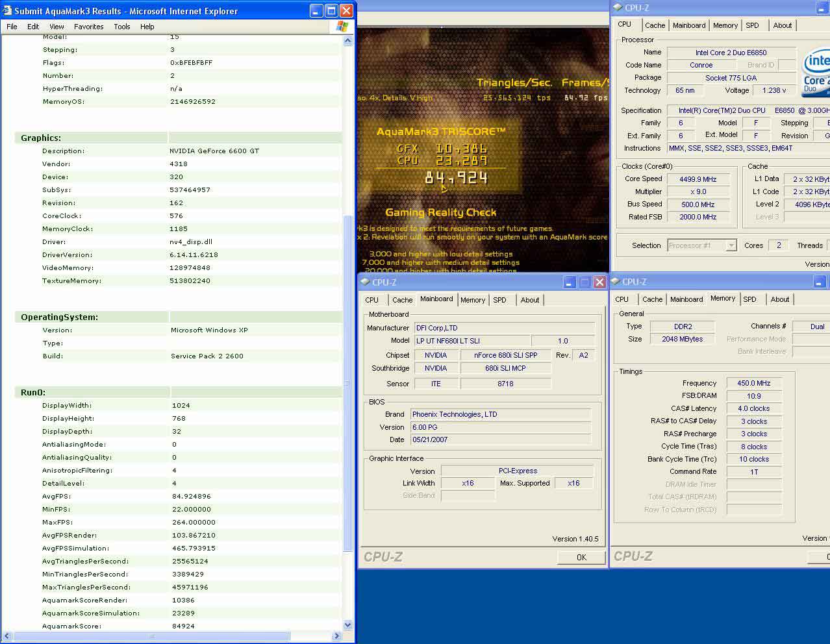Viewport: 830px width, 644px height.
Task: Click the title bar icon of the top CPU-Z window
Action: [x=618, y=8]
